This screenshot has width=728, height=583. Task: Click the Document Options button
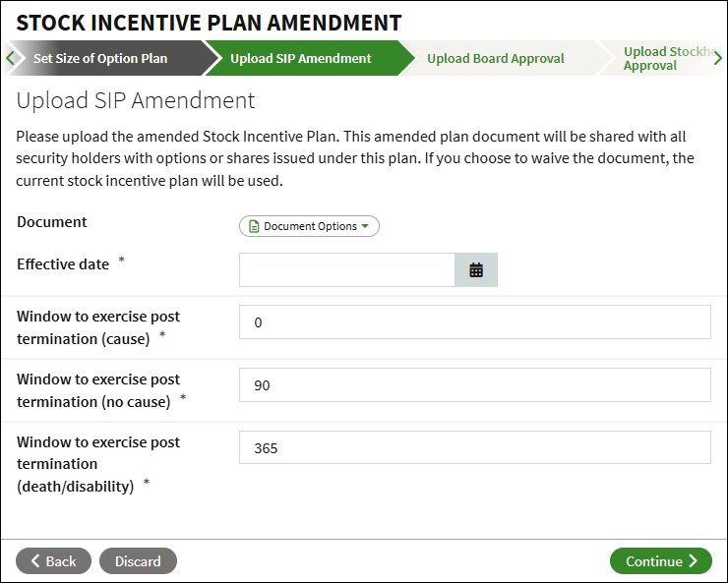tap(309, 226)
